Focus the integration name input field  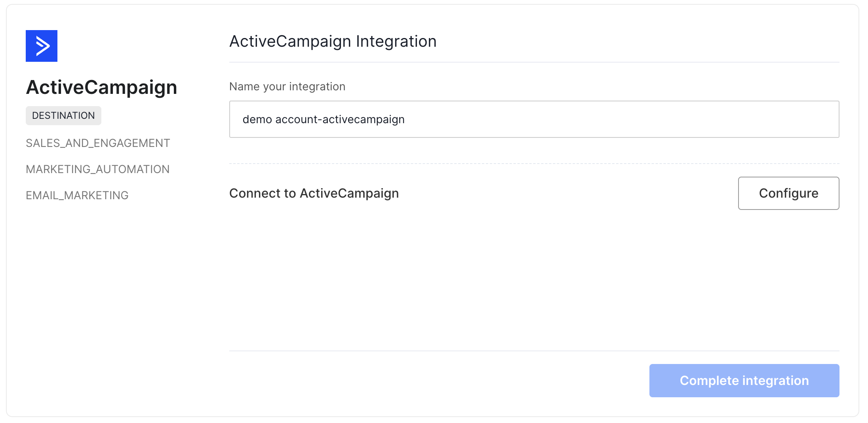[534, 119]
